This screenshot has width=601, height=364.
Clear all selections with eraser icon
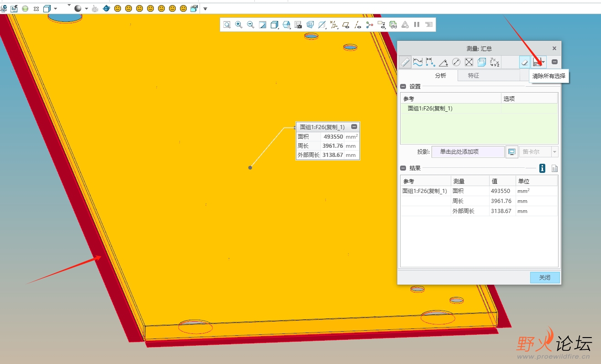click(x=525, y=62)
